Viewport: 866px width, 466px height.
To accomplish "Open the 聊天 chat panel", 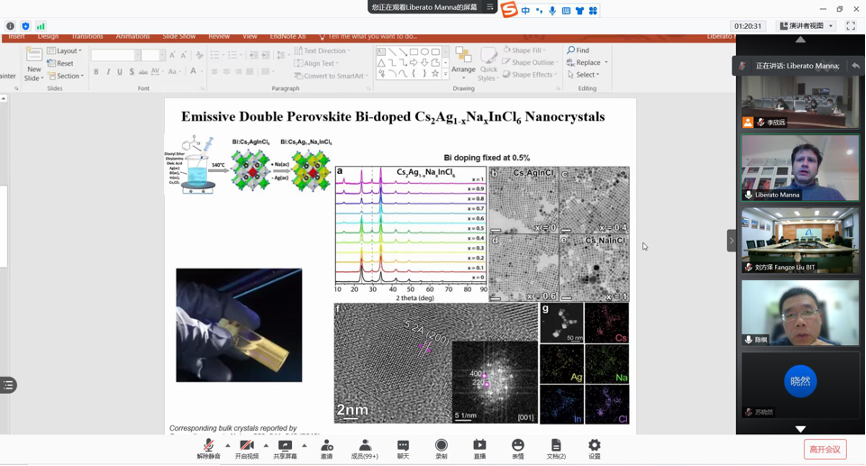I will (x=403, y=446).
